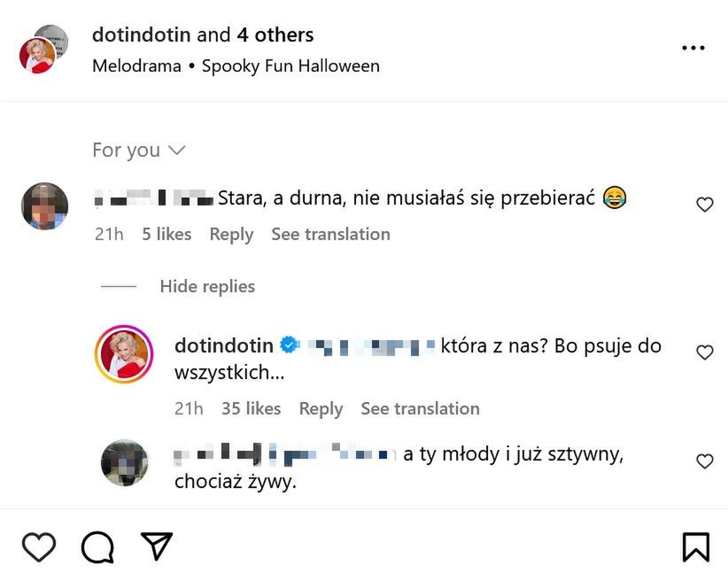728x581 pixels.
Task: Open comments with the speech bubble icon
Action: click(97, 546)
